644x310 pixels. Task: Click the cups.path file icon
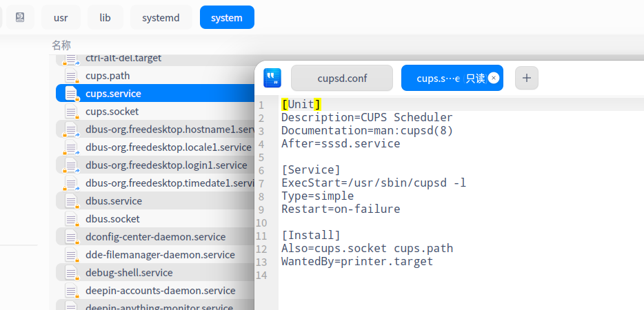click(71, 76)
